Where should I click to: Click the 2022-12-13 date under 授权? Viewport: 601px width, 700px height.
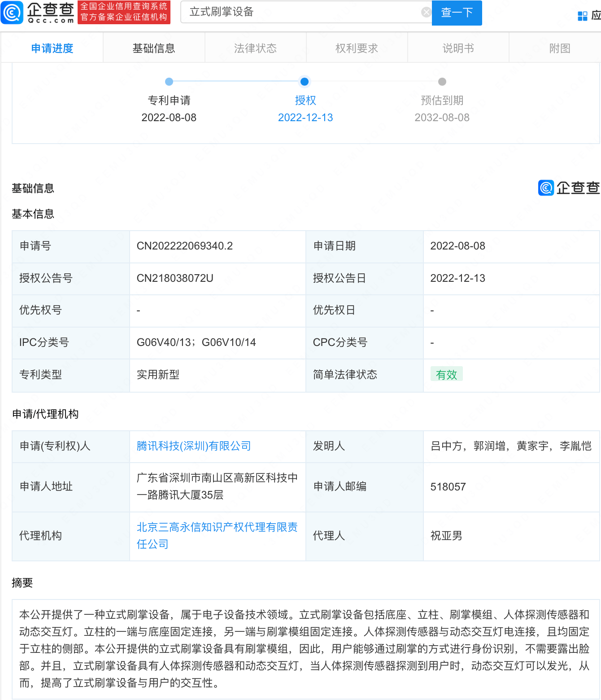[x=305, y=118]
